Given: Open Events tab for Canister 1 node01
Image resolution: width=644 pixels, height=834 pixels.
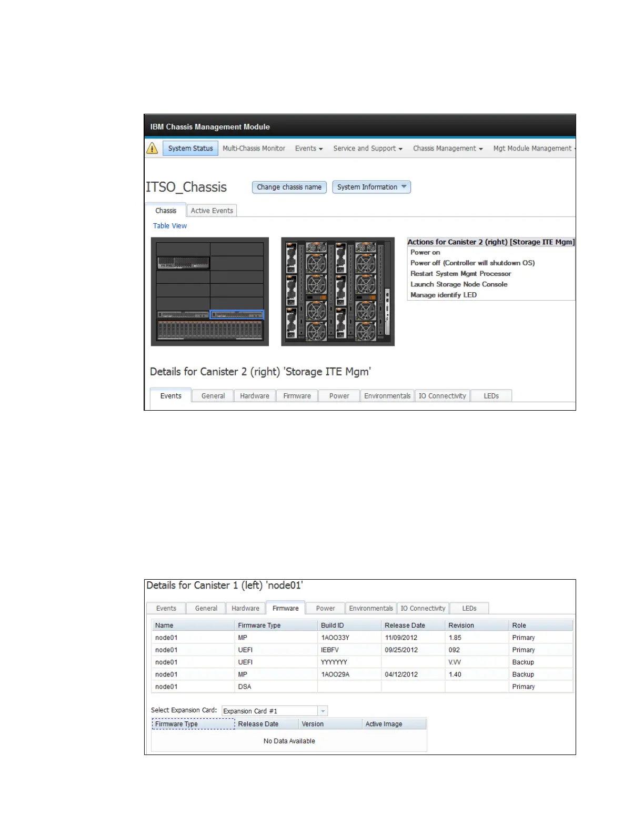Looking at the screenshot, I should [x=166, y=608].
